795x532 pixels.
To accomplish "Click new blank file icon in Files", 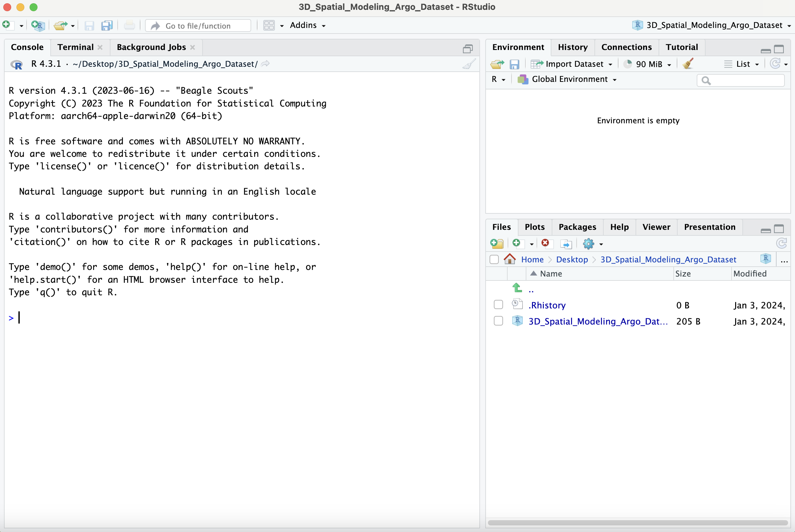I will 518,244.
